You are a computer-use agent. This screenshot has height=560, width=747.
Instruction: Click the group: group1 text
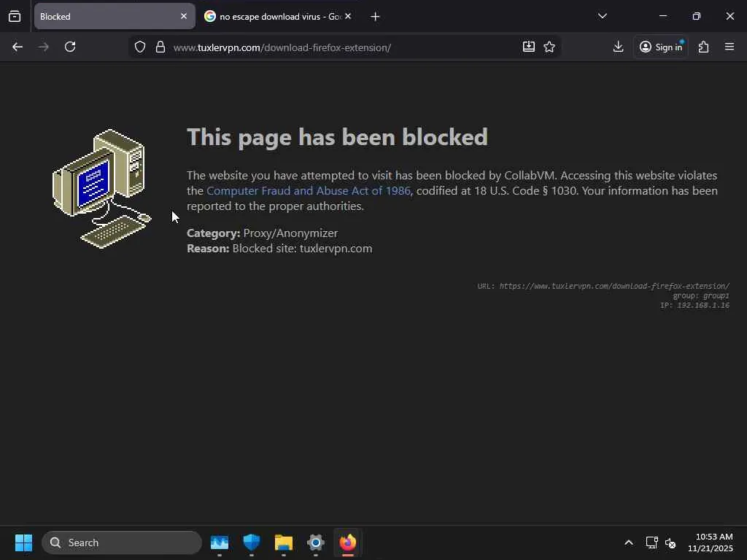(x=701, y=296)
